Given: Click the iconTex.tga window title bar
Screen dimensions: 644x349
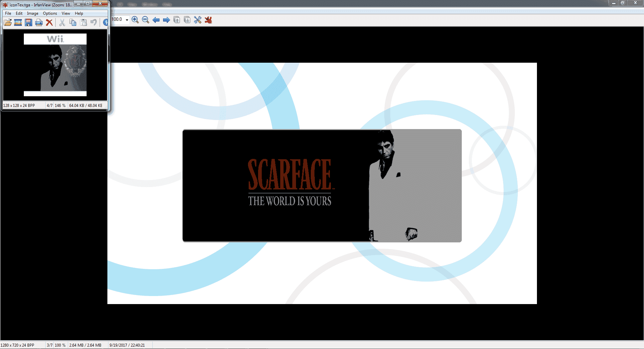Looking at the screenshot, I should 41,5.
